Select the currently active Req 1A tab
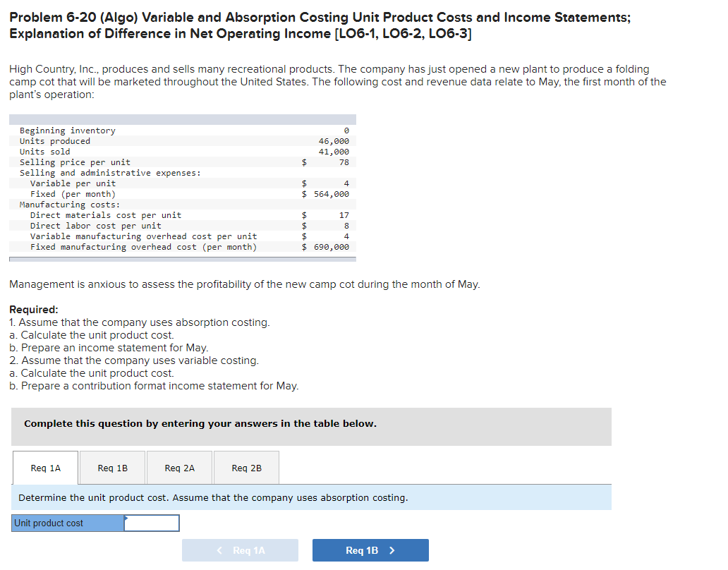The height and width of the screenshot is (570, 728). (x=45, y=467)
